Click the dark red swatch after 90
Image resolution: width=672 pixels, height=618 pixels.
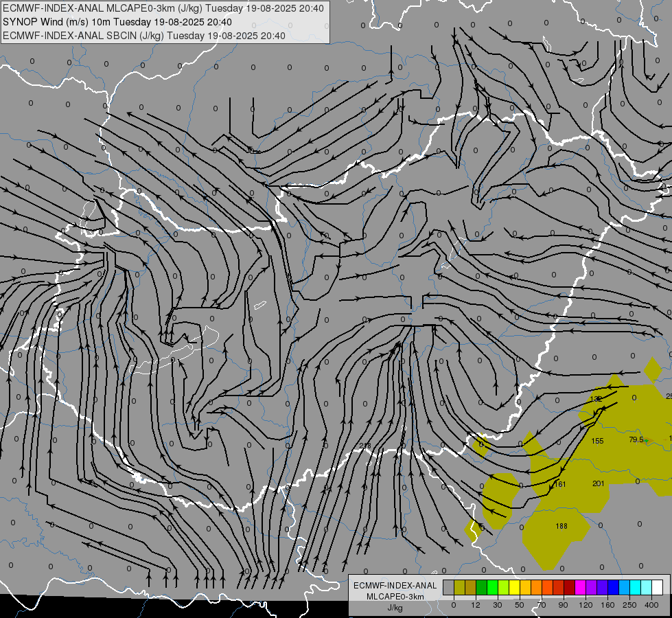click(570, 587)
